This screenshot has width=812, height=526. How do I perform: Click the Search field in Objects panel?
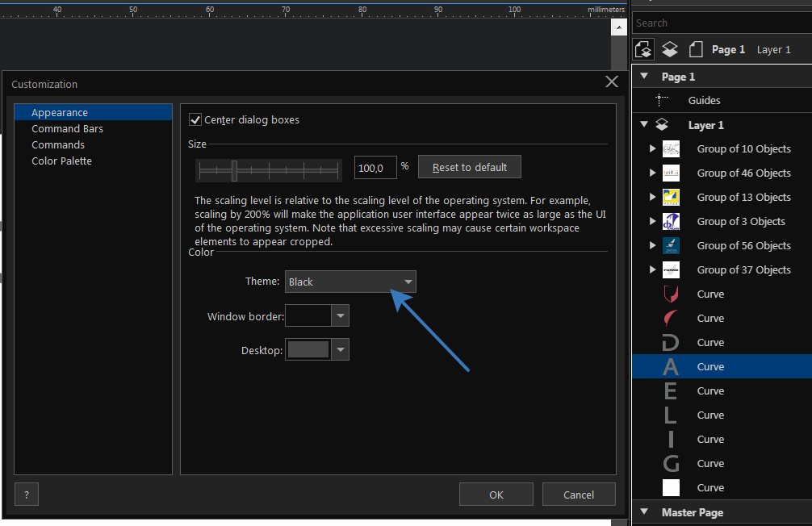coord(722,23)
